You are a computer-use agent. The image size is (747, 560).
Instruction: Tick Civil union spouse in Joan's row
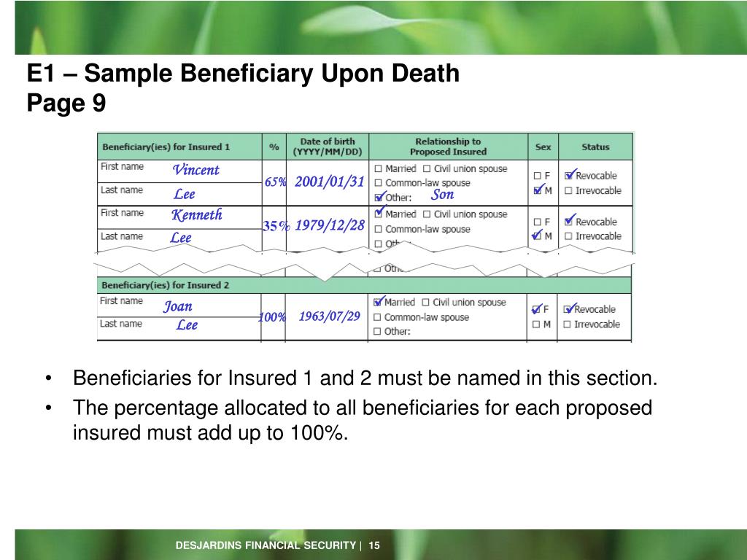426,303
